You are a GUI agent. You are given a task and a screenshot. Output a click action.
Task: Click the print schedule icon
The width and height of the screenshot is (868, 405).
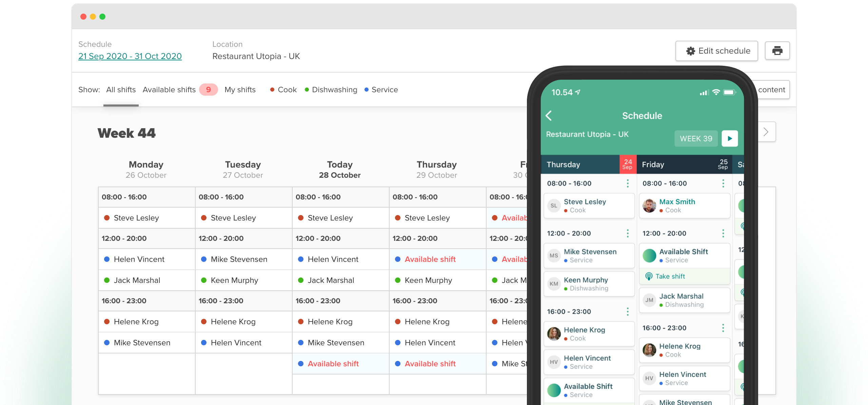(777, 51)
